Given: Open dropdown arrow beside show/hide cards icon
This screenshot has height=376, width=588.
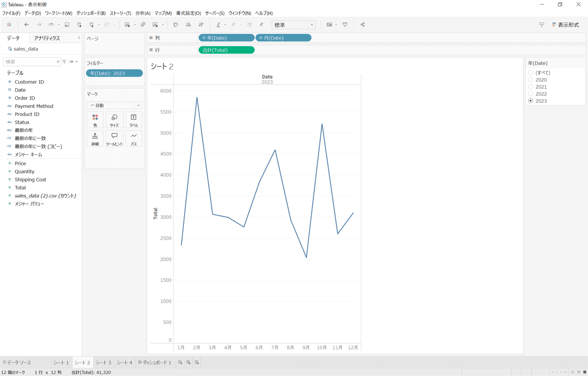Looking at the screenshot, I should [336, 25].
